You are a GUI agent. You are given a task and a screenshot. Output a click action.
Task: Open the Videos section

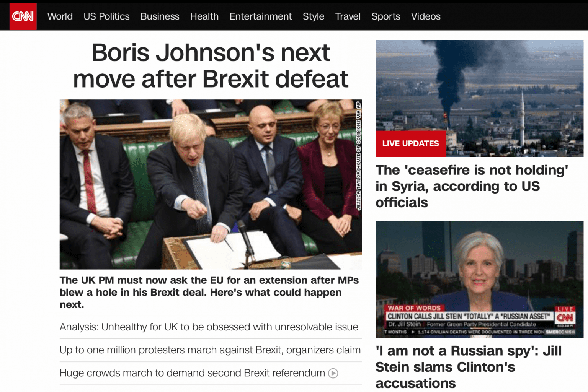pyautogui.click(x=426, y=16)
